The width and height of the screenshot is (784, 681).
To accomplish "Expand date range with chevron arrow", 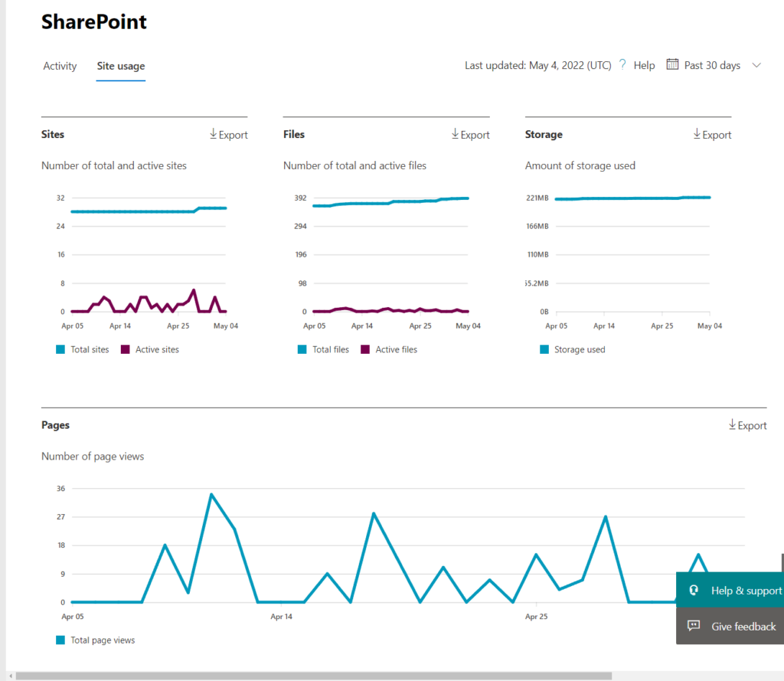I will (x=756, y=65).
